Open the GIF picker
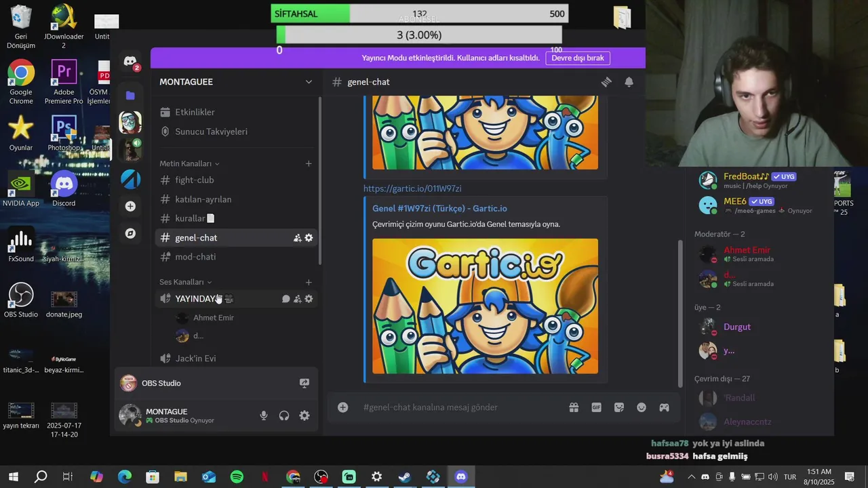 [597, 407]
